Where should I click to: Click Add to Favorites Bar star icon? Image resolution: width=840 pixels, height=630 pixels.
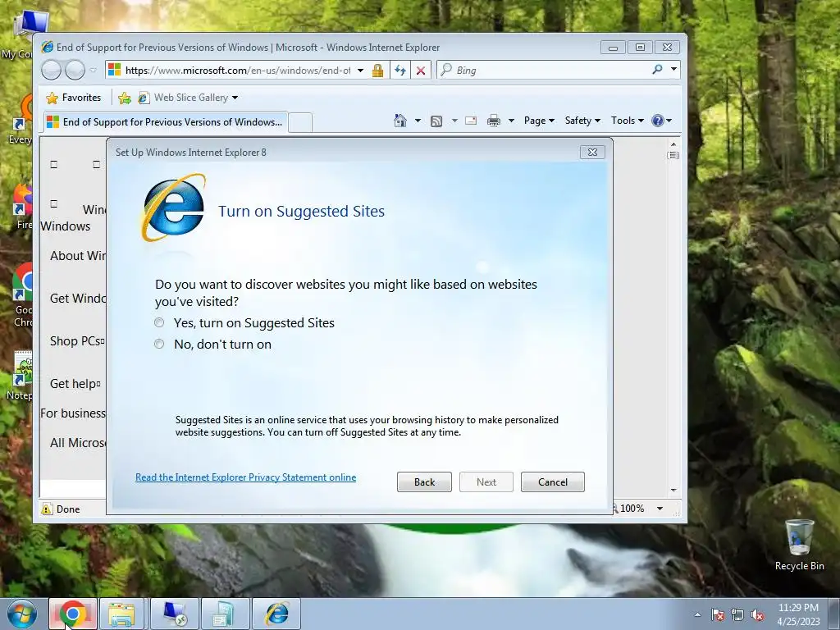(125, 98)
